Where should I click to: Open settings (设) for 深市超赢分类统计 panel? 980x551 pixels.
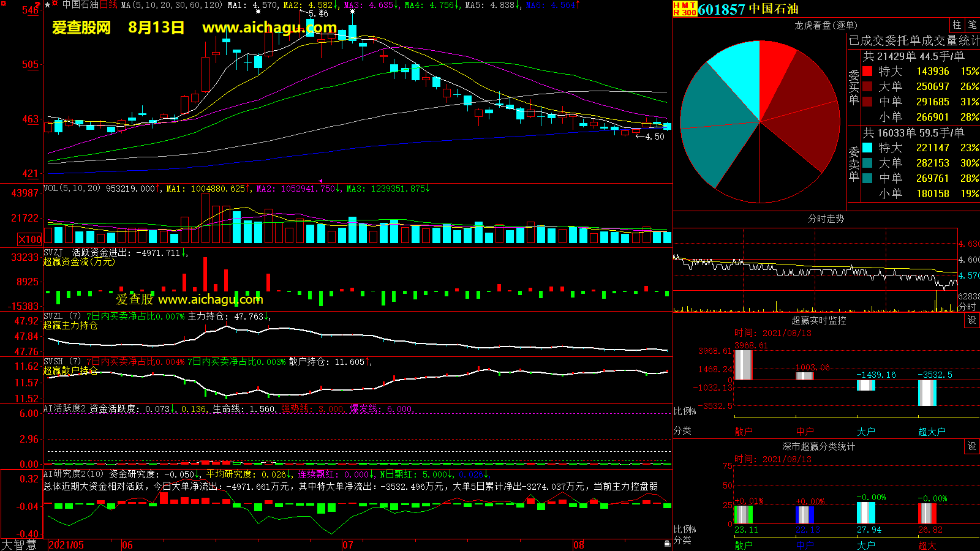(971, 446)
